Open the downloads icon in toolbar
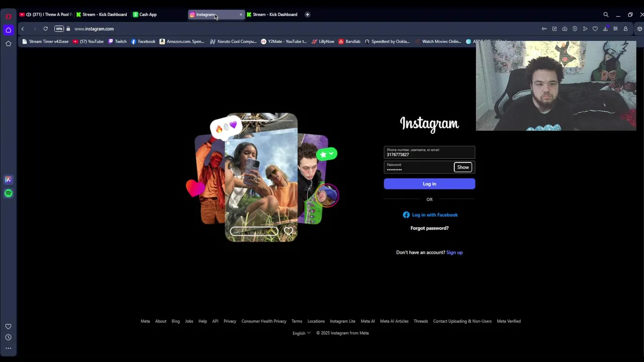Image resolution: width=644 pixels, height=362 pixels. point(605,29)
